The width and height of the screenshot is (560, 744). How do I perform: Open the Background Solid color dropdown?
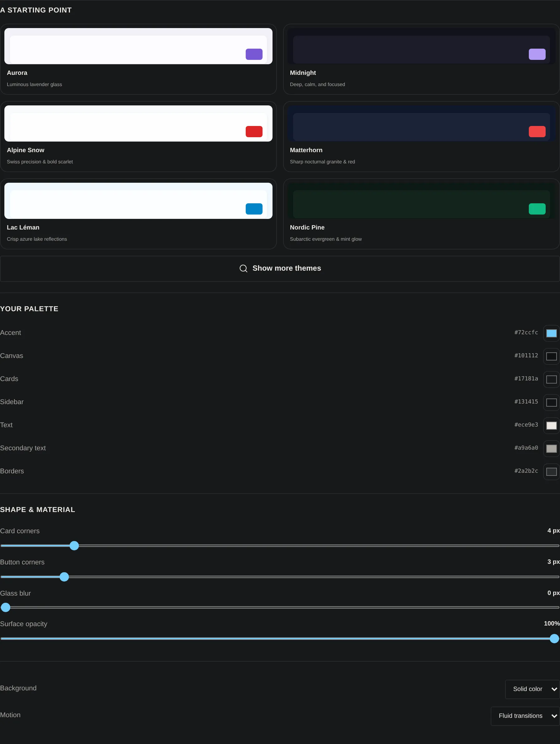533,689
